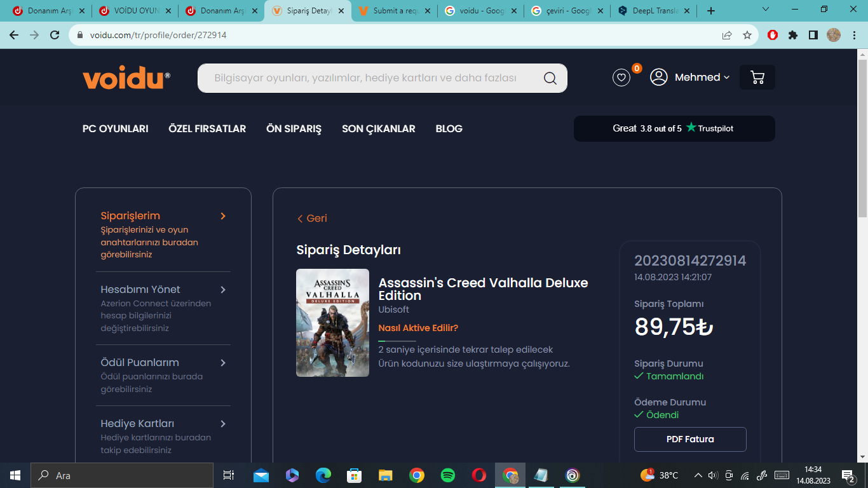868x488 pixels.
Task: Open Spotify from the taskbar
Action: point(447,475)
